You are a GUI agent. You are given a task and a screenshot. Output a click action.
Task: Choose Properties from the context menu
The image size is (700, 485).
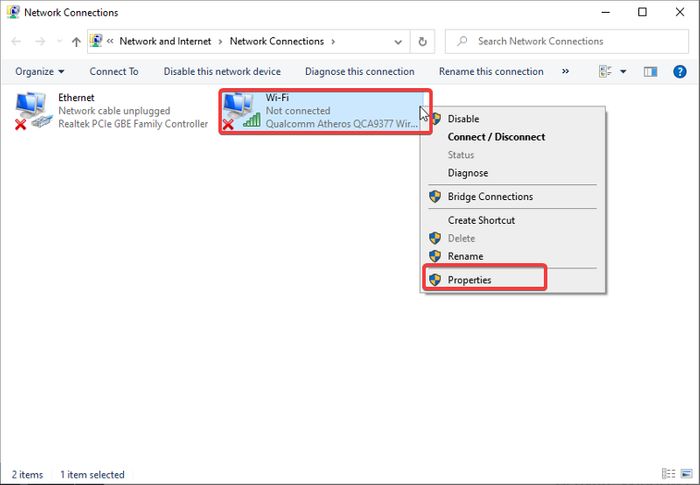coord(469,280)
